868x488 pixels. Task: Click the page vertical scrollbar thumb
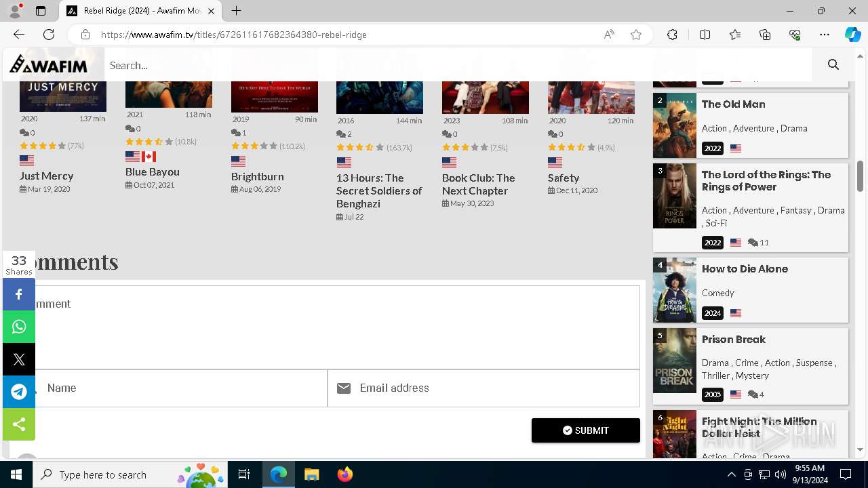coord(861,176)
